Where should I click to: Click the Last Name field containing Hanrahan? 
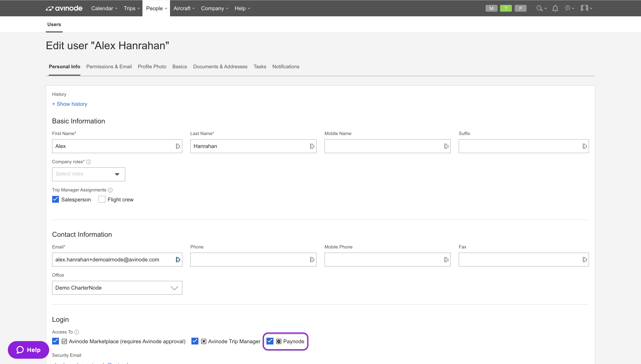tap(253, 146)
